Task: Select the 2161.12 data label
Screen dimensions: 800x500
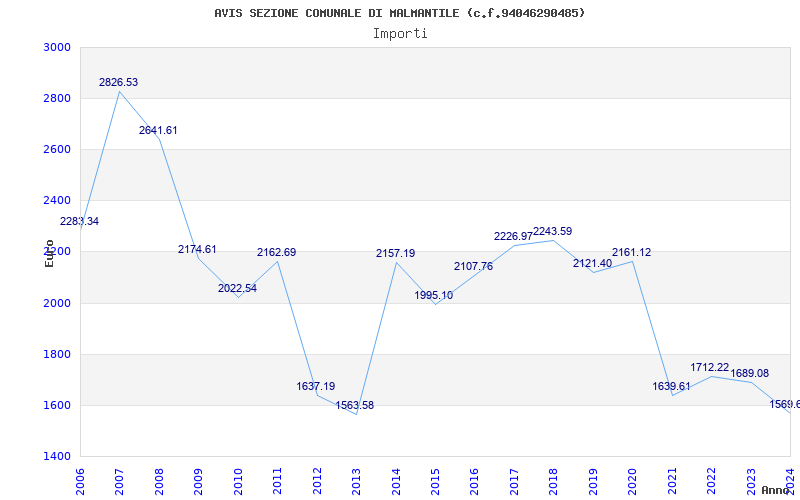Action: coord(632,252)
